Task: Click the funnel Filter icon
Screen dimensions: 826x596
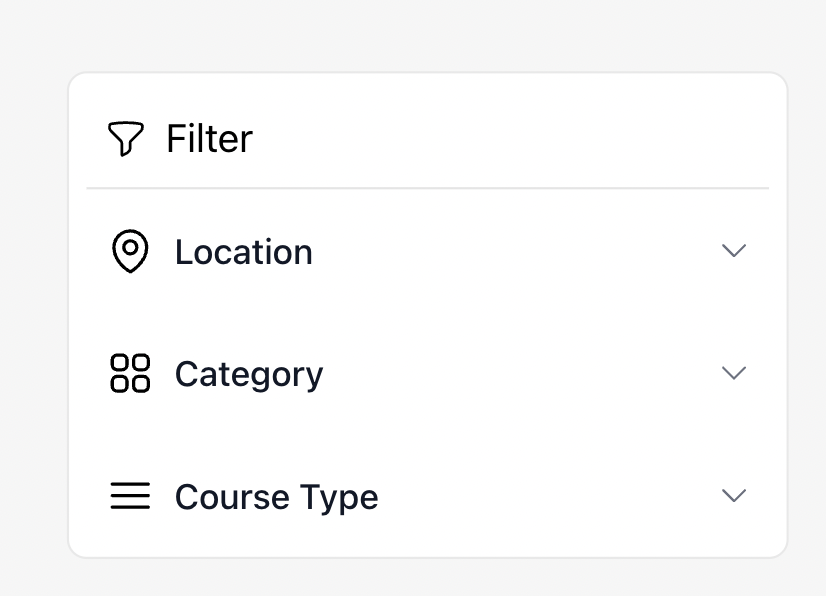Action: pos(125,138)
